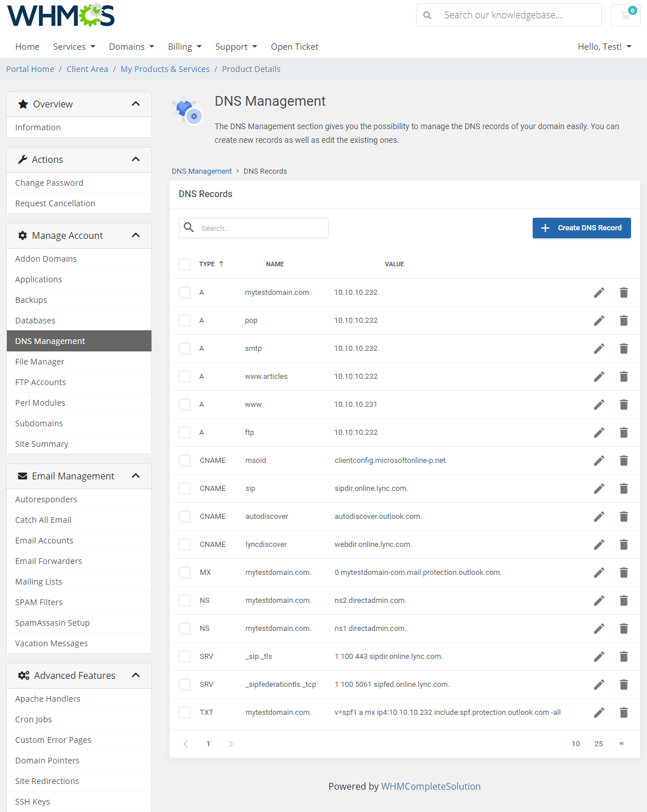Click the search magnifier in DNS Records
Viewport: 647px width, 812px height.
(189, 227)
